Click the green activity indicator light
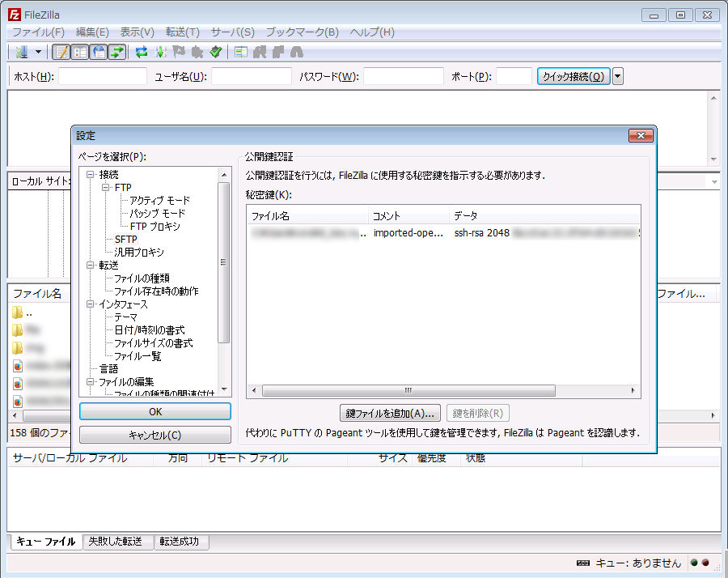Image resolution: width=728 pixels, height=578 pixels. tap(694, 563)
